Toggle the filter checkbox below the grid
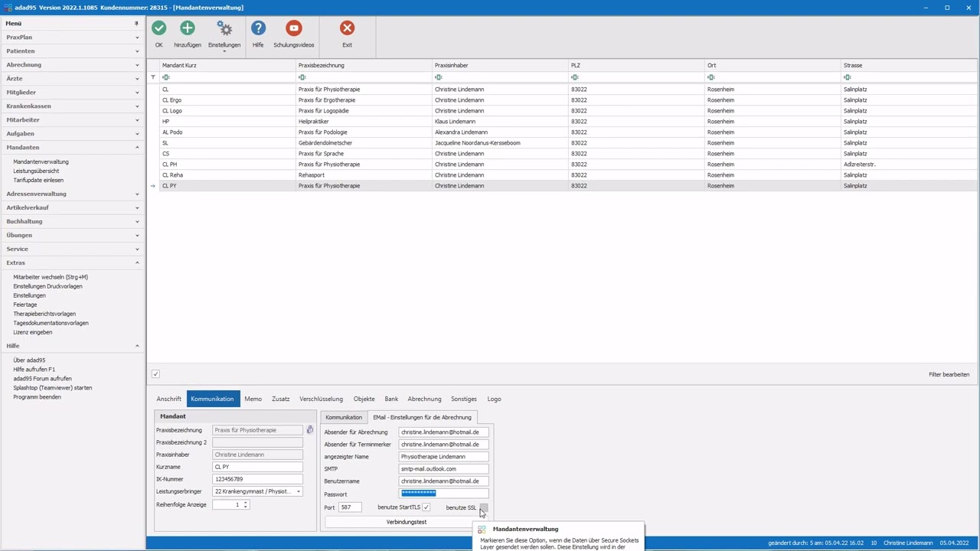 tap(155, 374)
